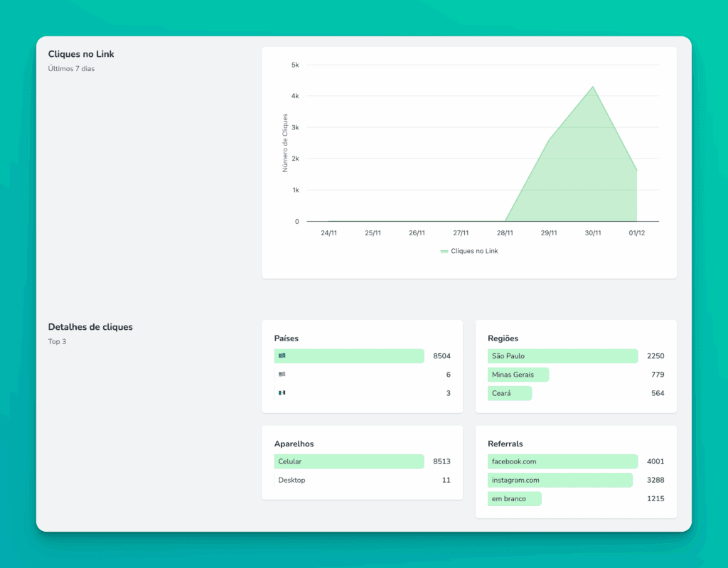Open the Detalhes de cliques section
The width and height of the screenshot is (728, 568).
coord(90,326)
